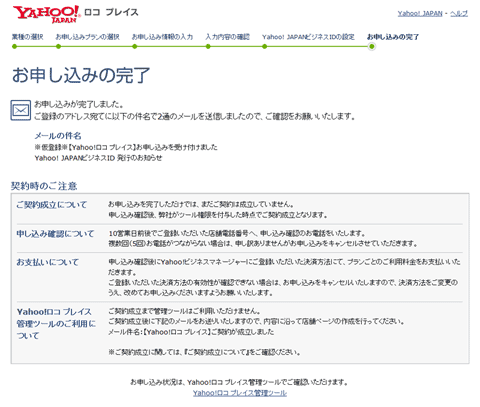Click the ご契約成立について row title

pyautogui.click(x=52, y=205)
